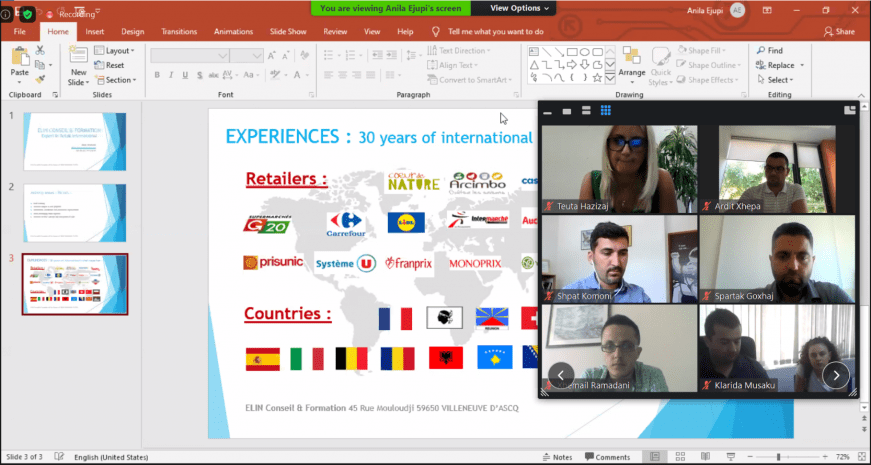Toggle text Shadow formatting
Viewport: 871px width, 465px height.
[x=199, y=75]
